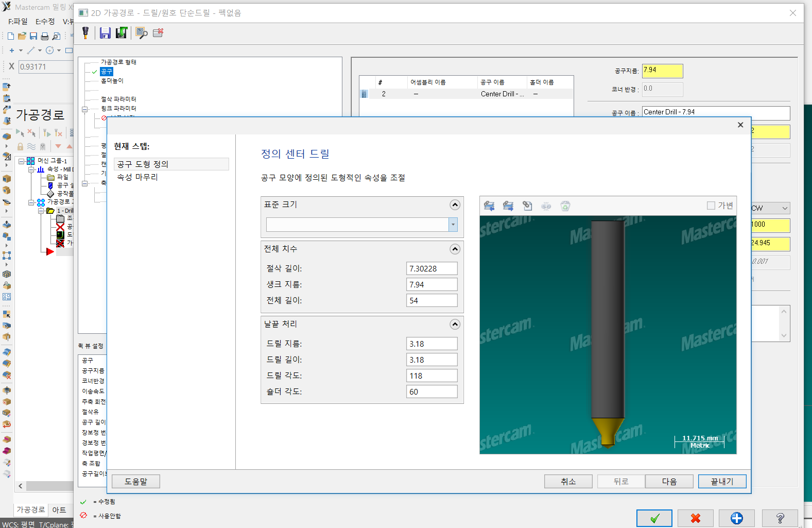
Task: Collapse the 링크 파라미터 tree node
Action: coord(85,109)
